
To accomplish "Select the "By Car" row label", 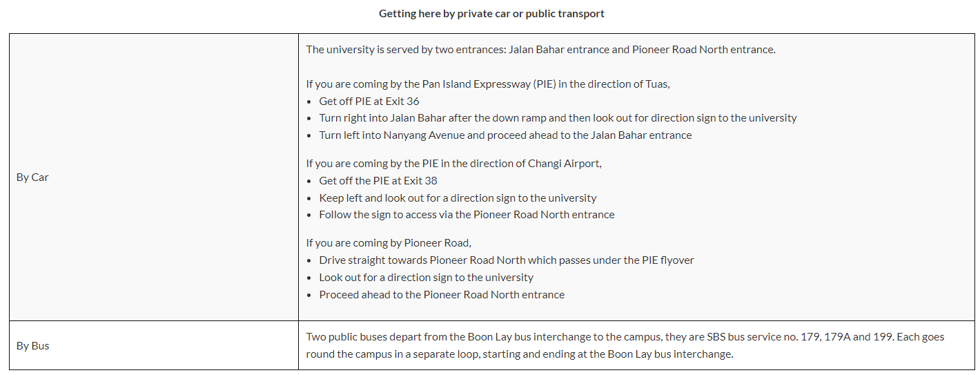I will 32,177.
